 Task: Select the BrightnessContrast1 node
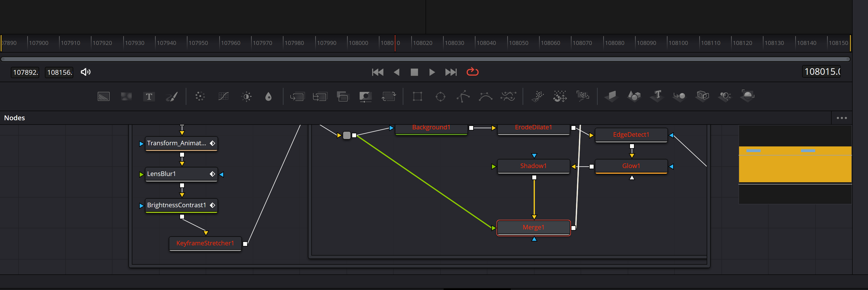pyautogui.click(x=181, y=205)
